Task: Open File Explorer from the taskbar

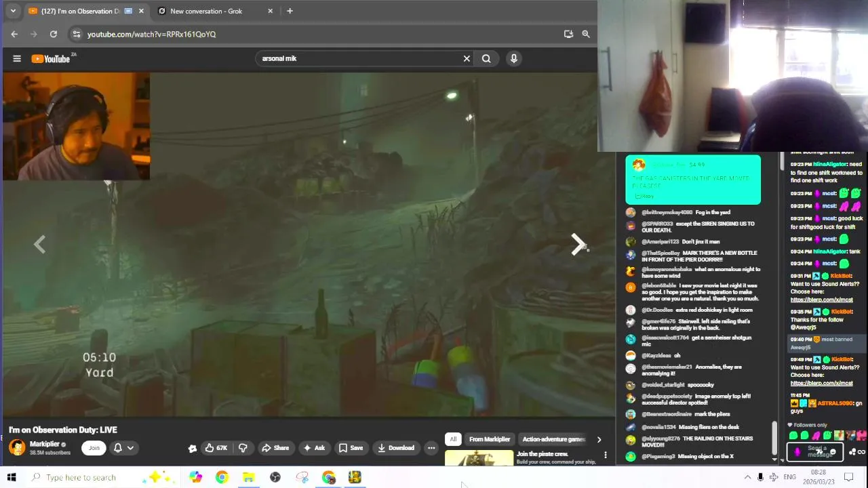Action: pos(248,478)
